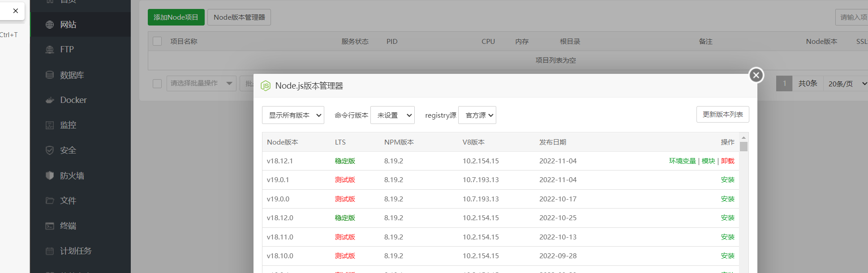Open 环境变量 for v18.12.1
The width and height of the screenshot is (868, 273).
683,161
